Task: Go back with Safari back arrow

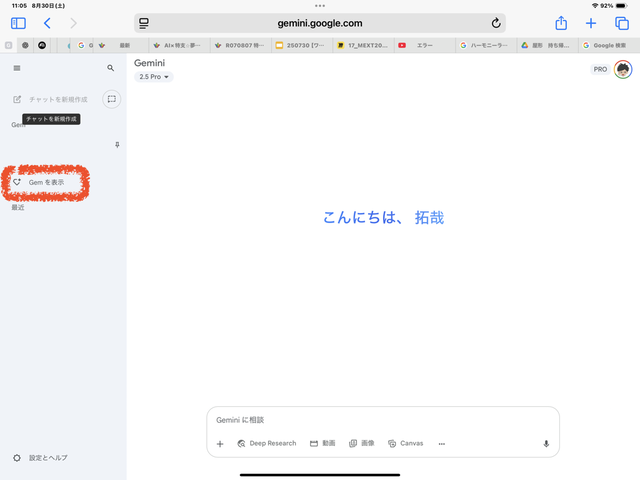Action: pos(47,23)
